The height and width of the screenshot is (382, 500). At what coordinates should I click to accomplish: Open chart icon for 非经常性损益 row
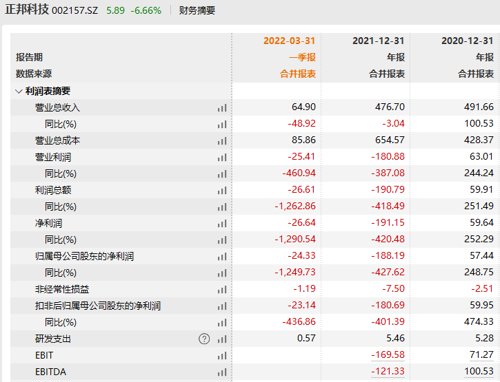(x=222, y=290)
